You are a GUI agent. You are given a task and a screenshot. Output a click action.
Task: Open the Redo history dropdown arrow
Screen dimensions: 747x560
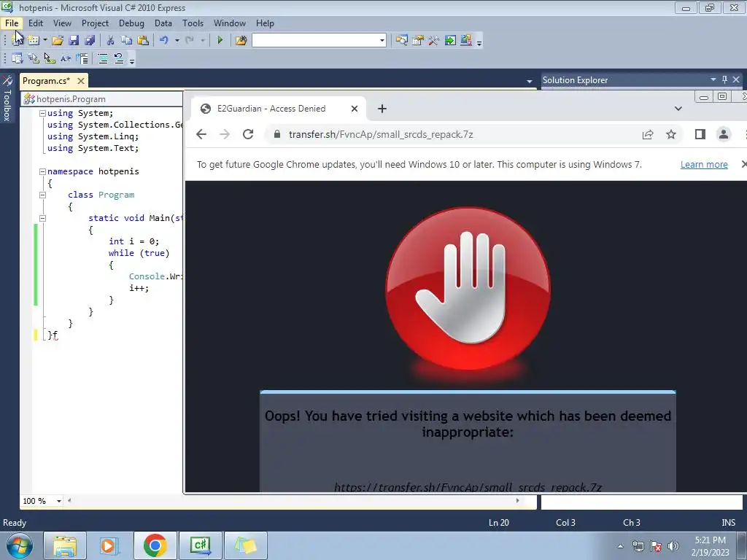click(x=203, y=41)
